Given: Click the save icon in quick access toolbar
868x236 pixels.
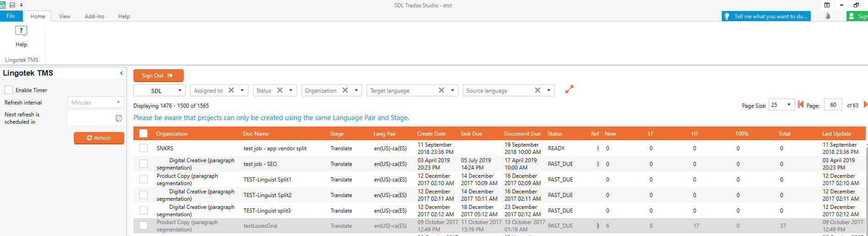Looking at the screenshot, I should (12, 5).
